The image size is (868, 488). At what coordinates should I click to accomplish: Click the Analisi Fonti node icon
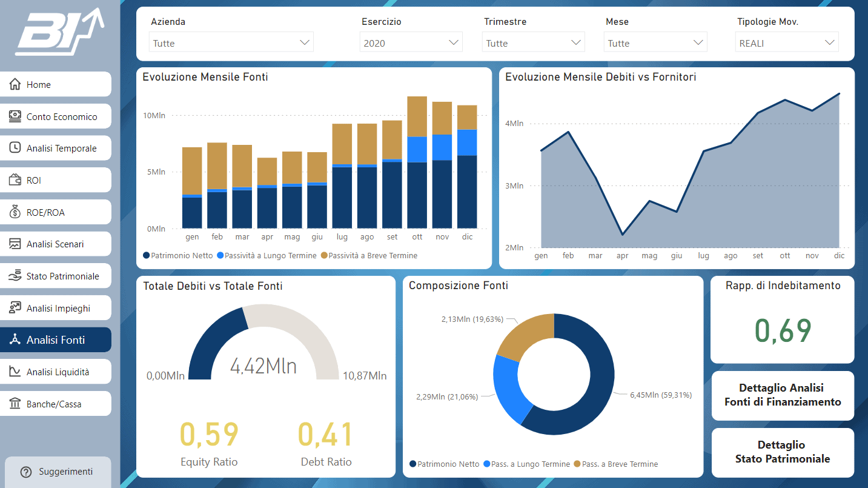point(15,339)
